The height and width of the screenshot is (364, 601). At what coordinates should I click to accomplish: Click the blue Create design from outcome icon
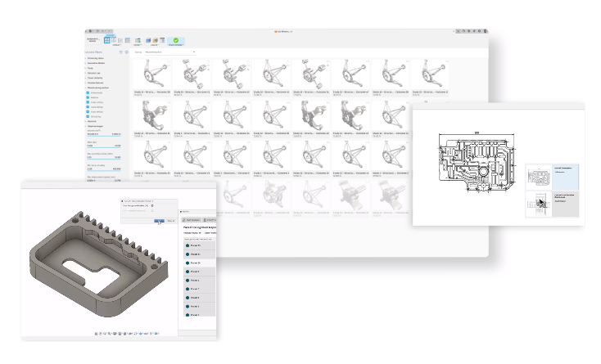point(148,40)
